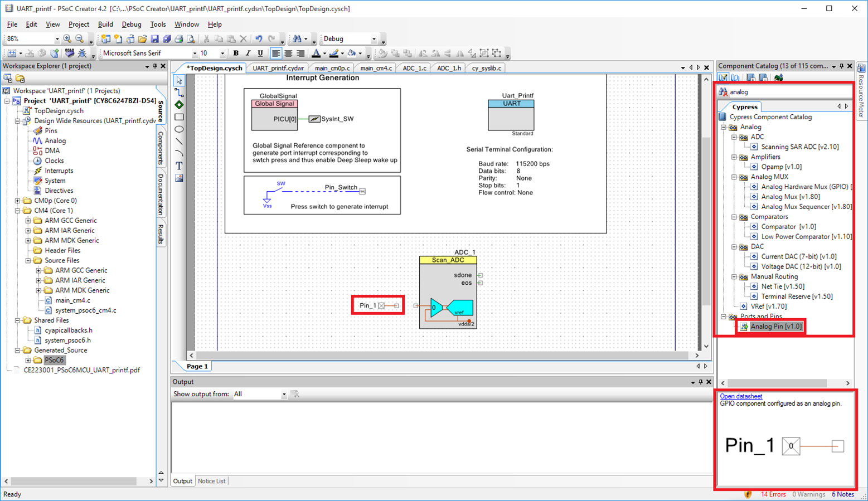
Task: Open the font color picker arrow
Action: point(324,54)
